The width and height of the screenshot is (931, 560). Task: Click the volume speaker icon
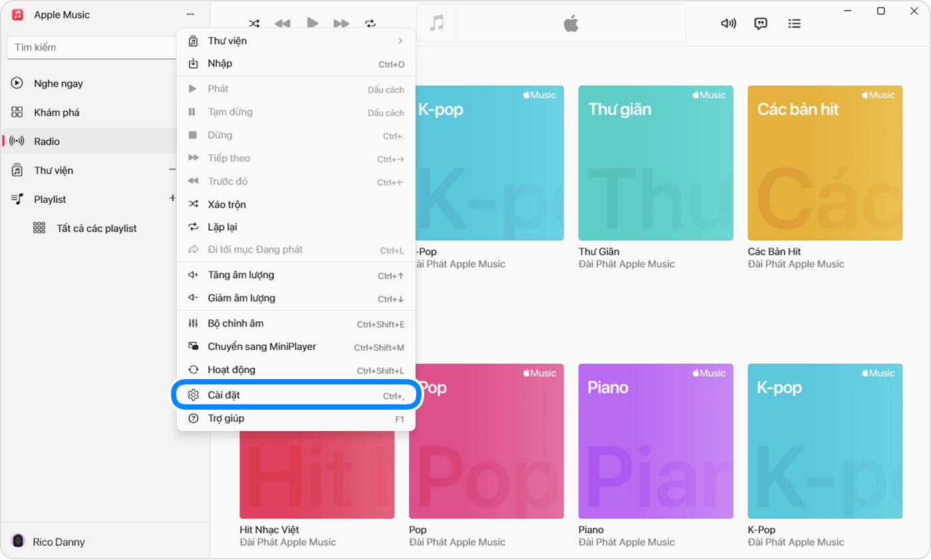[728, 23]
